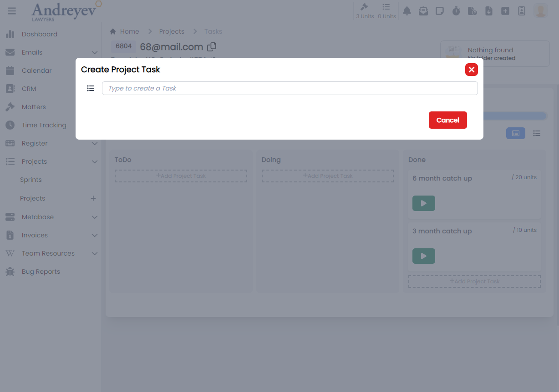Click the plus square icon in header
Screen dimensions: 559x392
coord(505,11)
